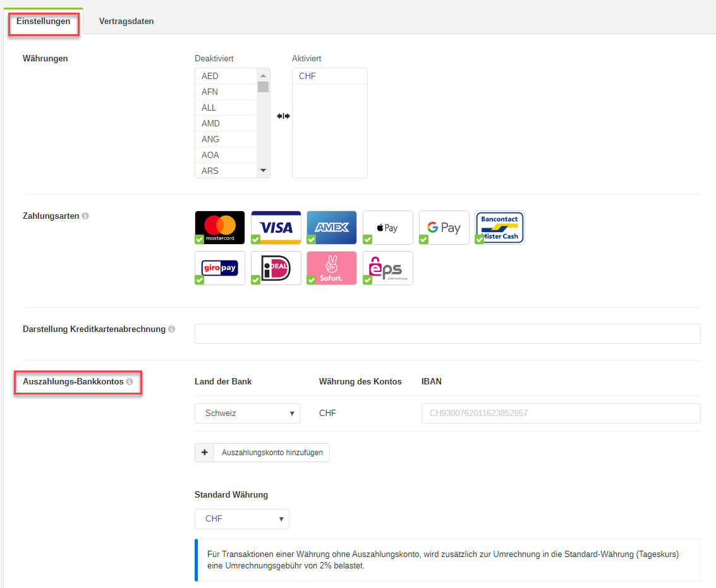Click the Standard Währung label
Viewport: 716px width, 588px height.
pos(231,495)
